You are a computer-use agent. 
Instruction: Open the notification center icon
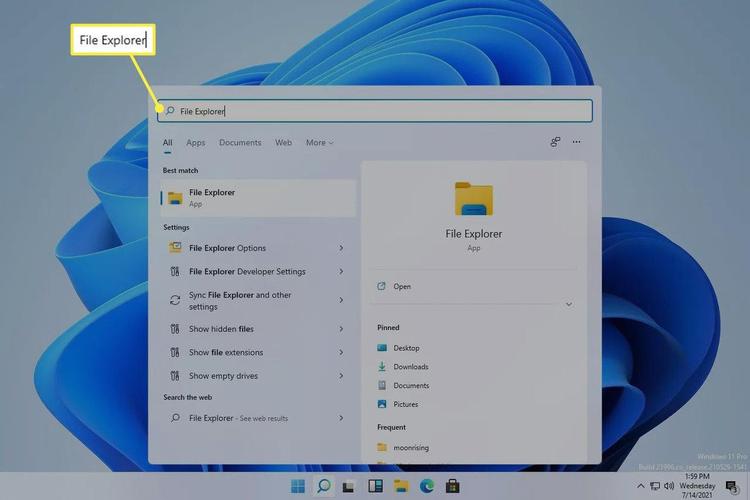click(x=732, y=487)
